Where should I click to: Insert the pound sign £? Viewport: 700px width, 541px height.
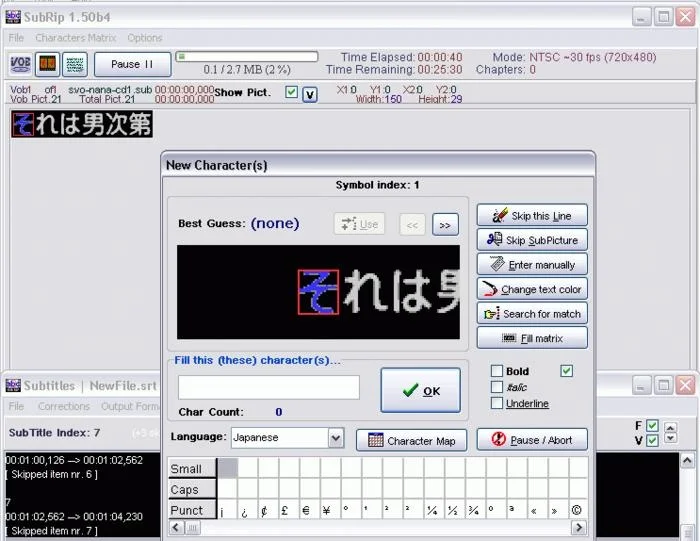pyautogui.click(x=289, y=510)
